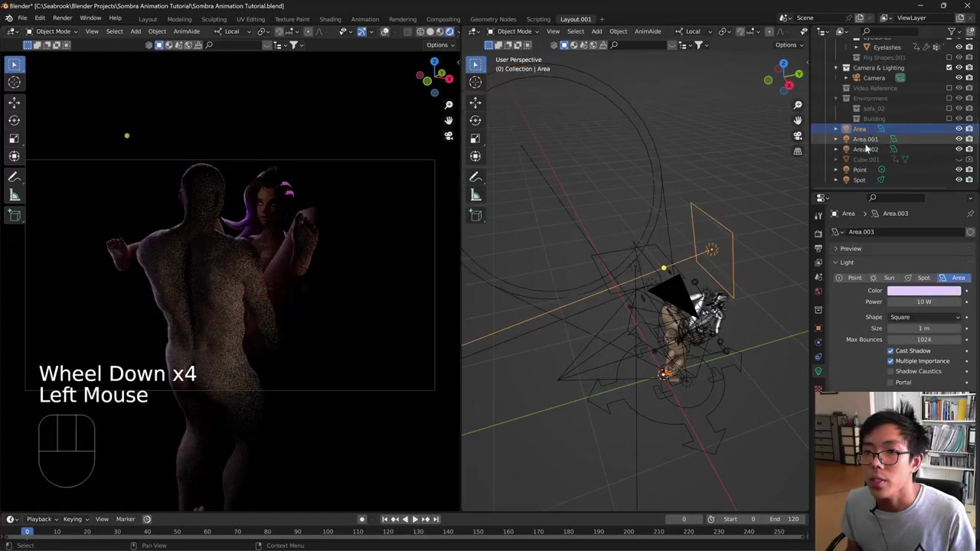980x551 pixels.
Task: Activate the Cursor tool in right viewport
Action: 475,83
